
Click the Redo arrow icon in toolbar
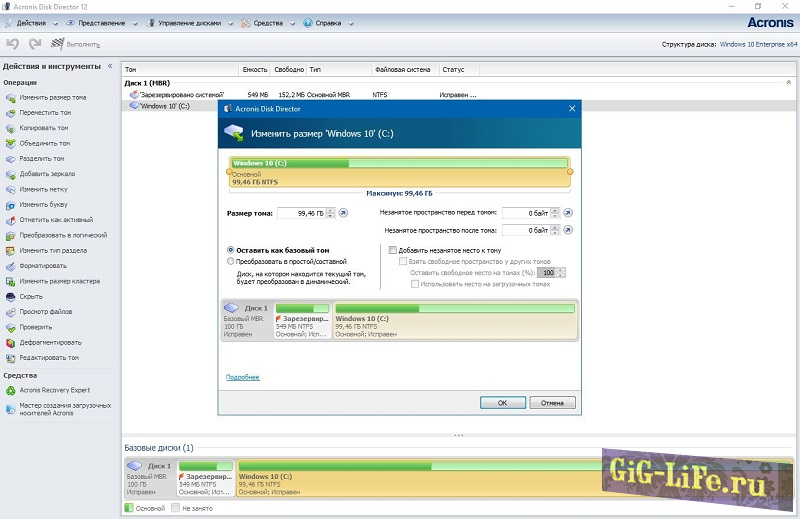35,44
